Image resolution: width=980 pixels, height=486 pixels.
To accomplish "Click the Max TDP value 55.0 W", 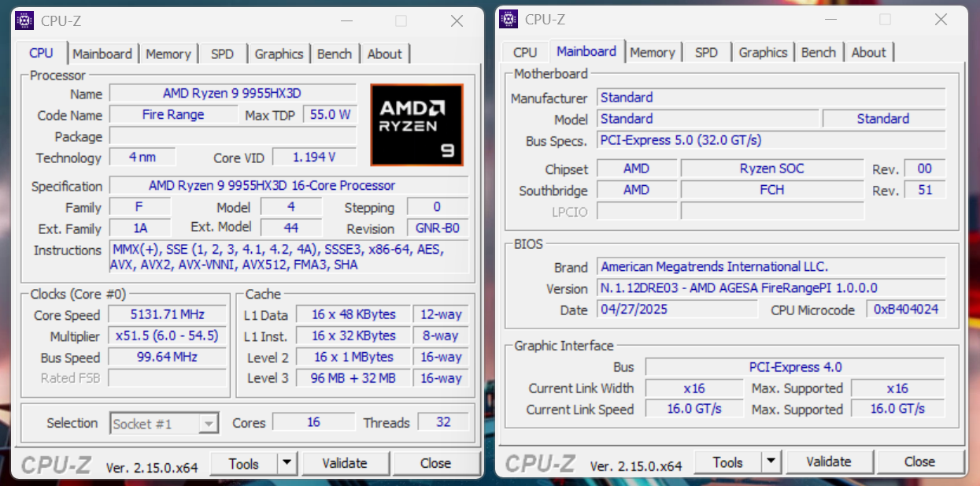I will (x=331, y=115).
